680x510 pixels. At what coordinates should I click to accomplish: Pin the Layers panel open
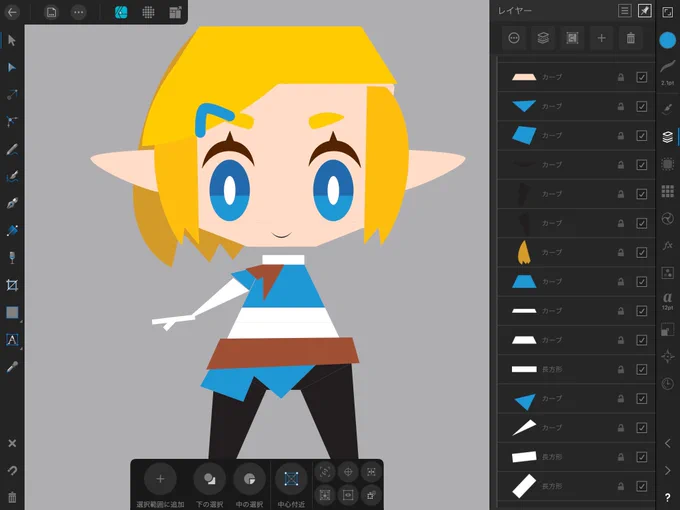click(644, 11)
